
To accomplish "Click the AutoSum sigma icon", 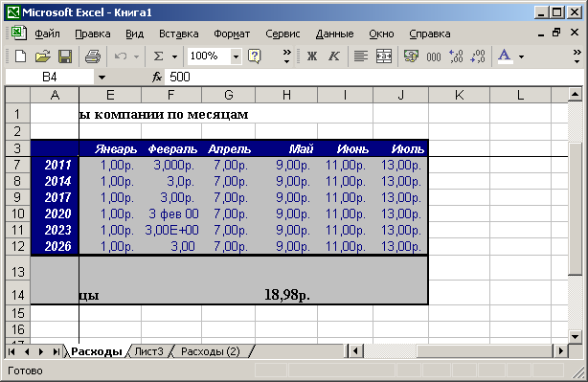I will 159,56.
